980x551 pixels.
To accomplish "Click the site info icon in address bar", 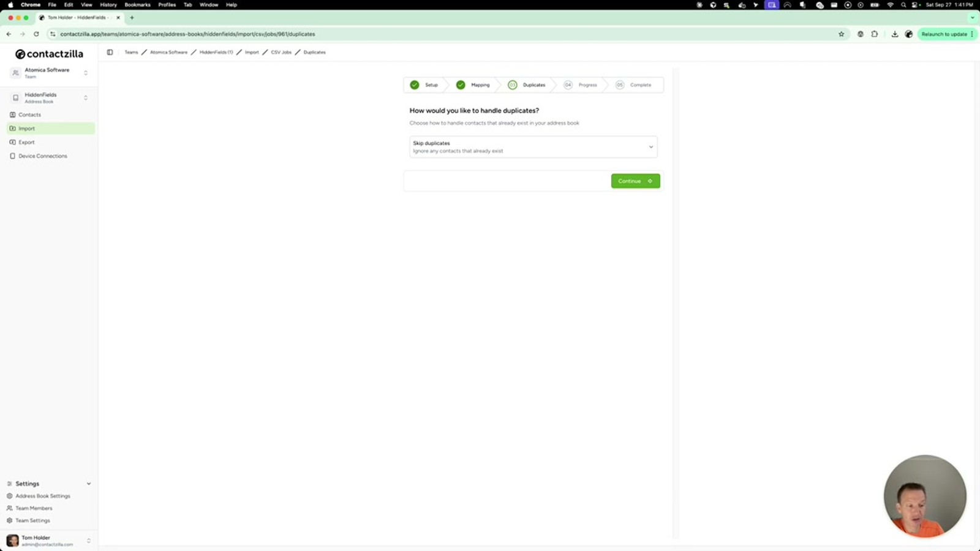I will (53, 34).
